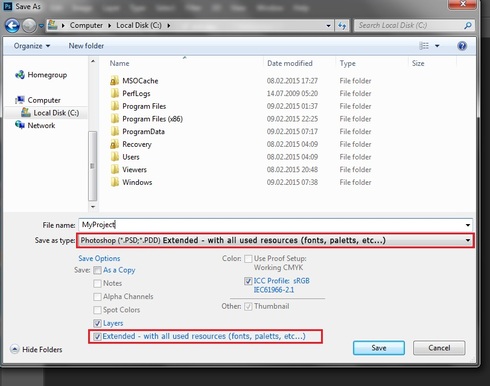Open recent locations dropdown beside Forward arrow
The image size is (490, 386).
click(x=41, y=26)
